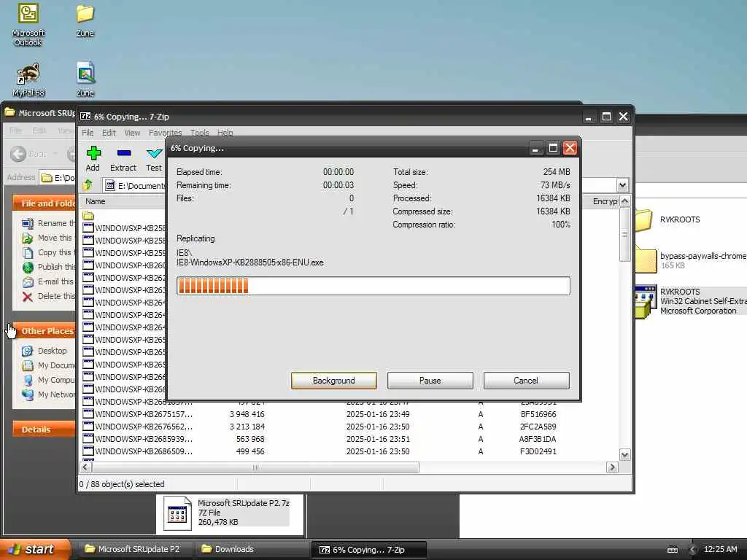This screenshot has height=560, width=747.
Task: Select Microsoft SRUpdate P2.7z file icon
Action: click(177, 513)
